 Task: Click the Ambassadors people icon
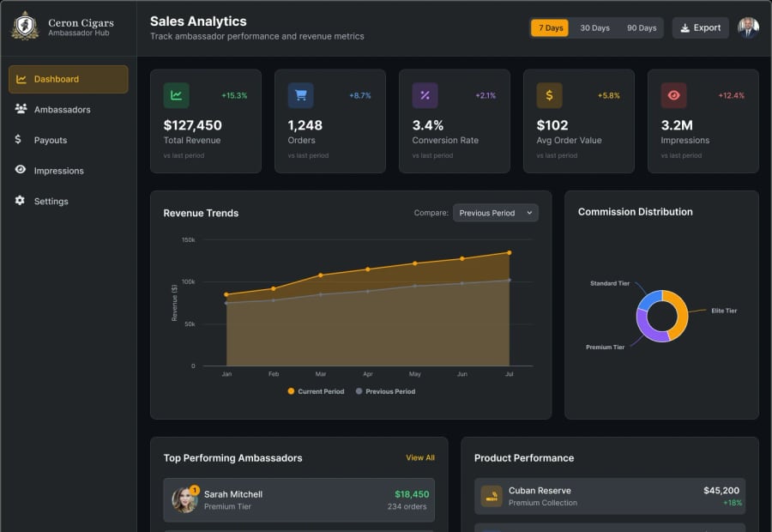(21, 109)
